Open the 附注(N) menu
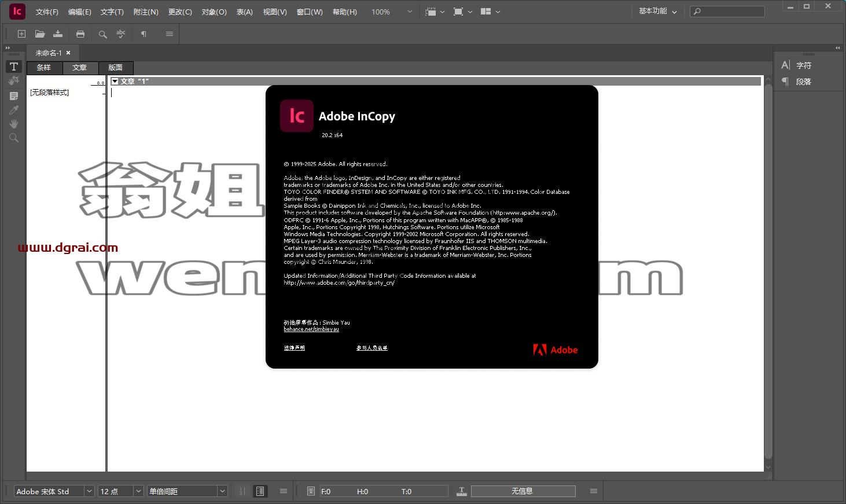The height and width of the screenshot is (504, 846). [146, 12]
